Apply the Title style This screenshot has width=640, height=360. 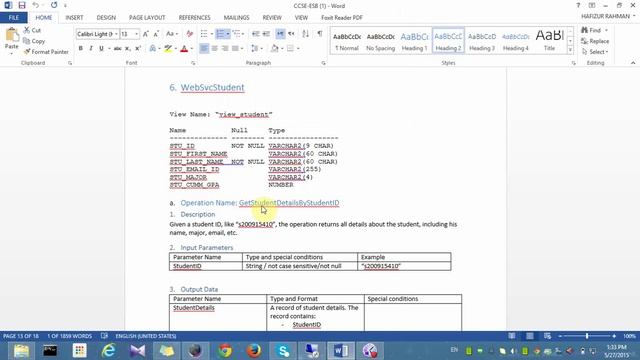click(x=549, y=41)
